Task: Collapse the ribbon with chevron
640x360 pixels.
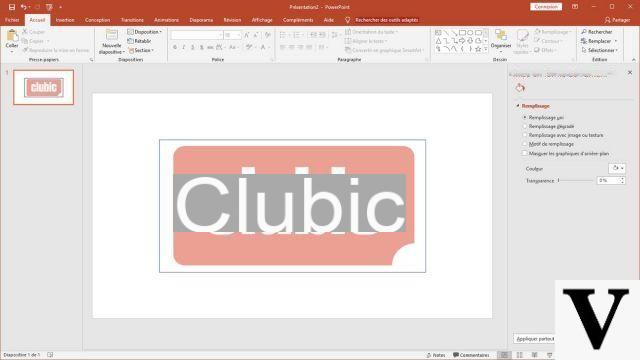Action: click(634, 60)
